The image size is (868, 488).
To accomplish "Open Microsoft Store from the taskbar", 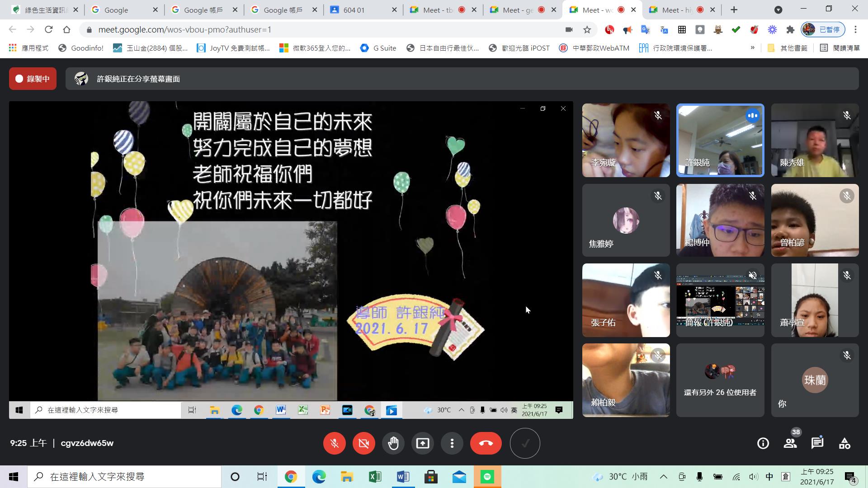I will tap(431, 477).
